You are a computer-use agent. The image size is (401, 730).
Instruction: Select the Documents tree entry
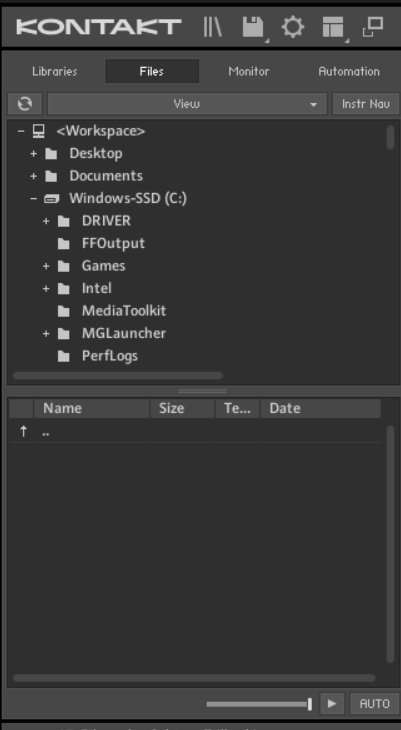coord(106,176)
